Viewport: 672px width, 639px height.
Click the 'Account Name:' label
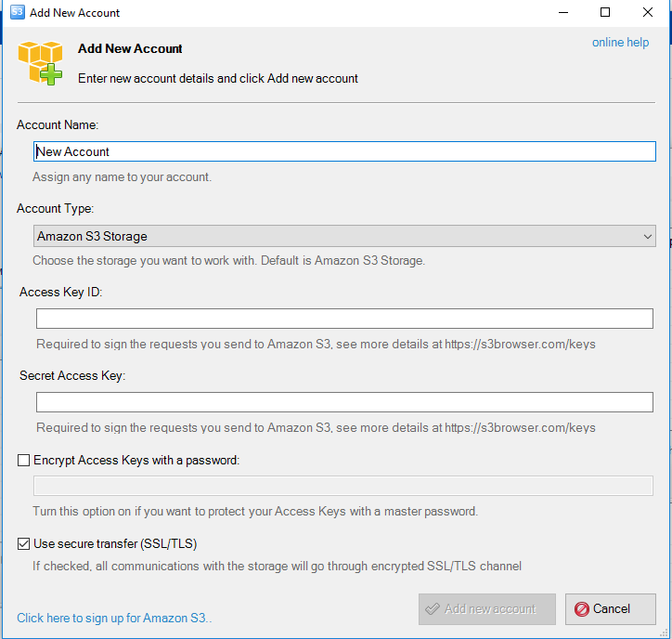58,124
